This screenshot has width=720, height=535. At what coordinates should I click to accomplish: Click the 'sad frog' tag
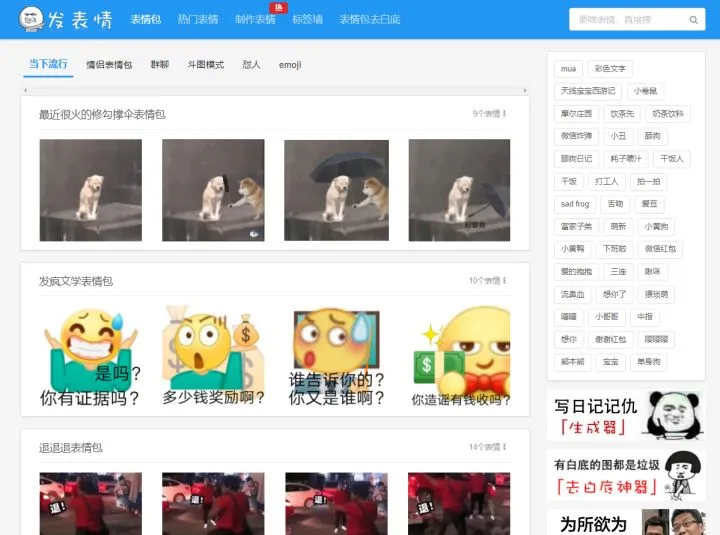(x=574, y=204)
